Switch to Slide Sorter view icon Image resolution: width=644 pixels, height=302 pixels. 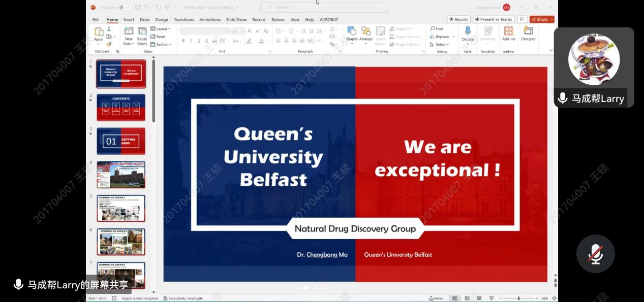click(x=467, y=298)
